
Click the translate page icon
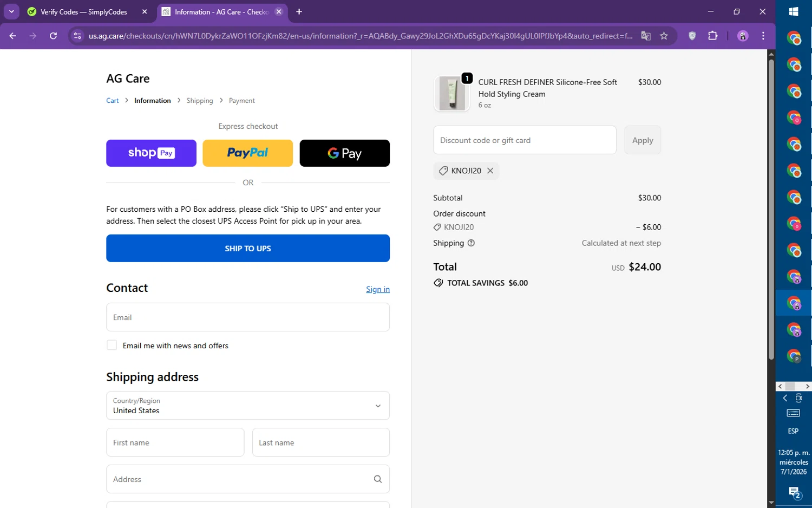point(646,36)
